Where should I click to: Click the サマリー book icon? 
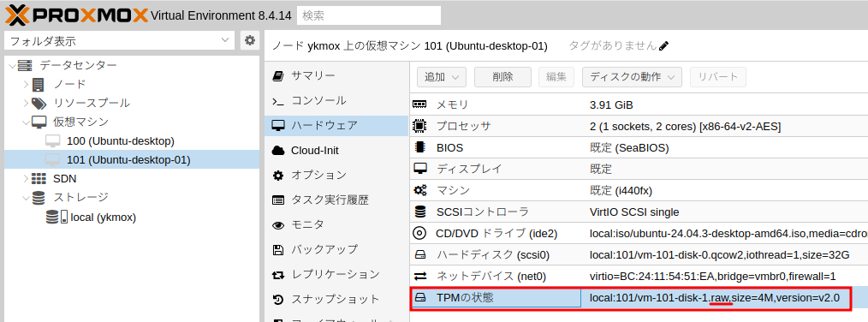[x=278, y=76]
